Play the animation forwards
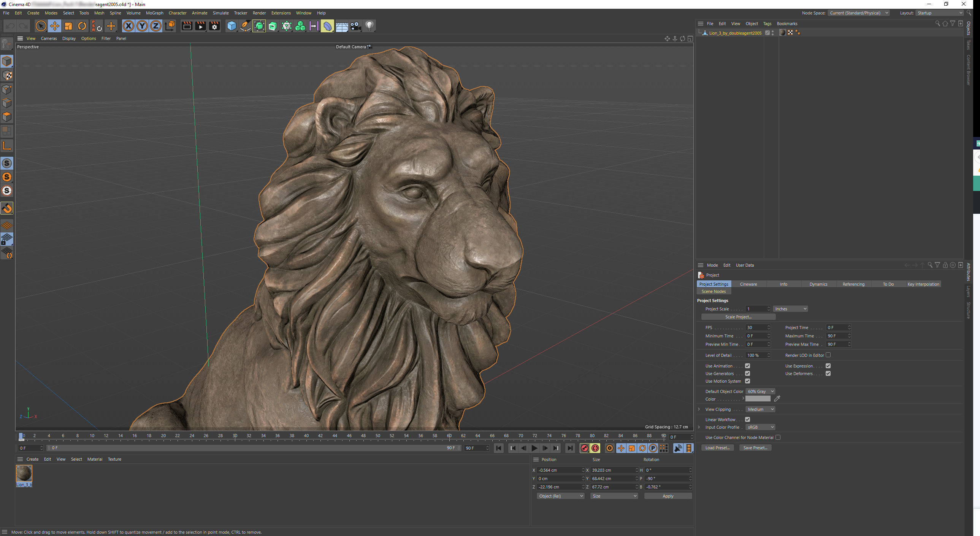This screenshot has width=980, height=536. 534,448
